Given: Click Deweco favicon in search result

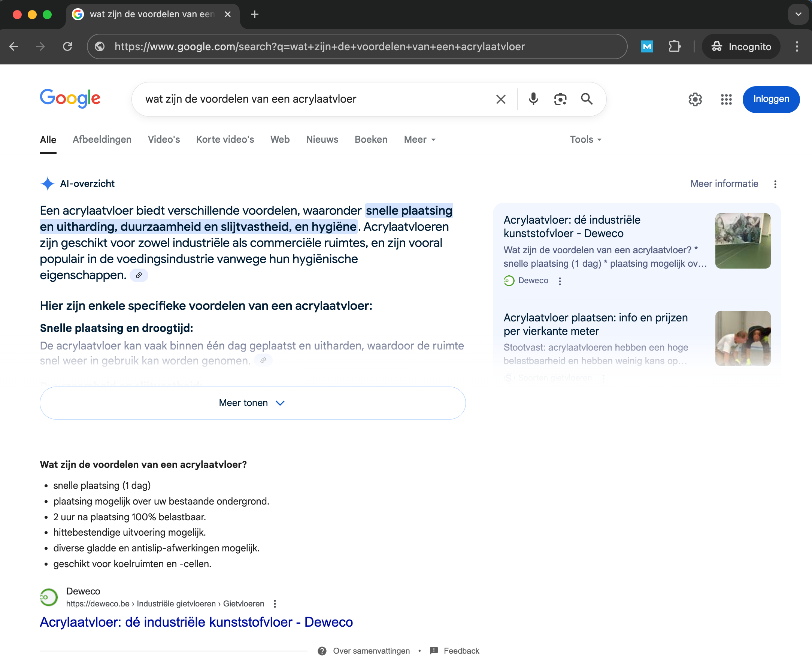Looking at the screenshot, I should (49, 597).
